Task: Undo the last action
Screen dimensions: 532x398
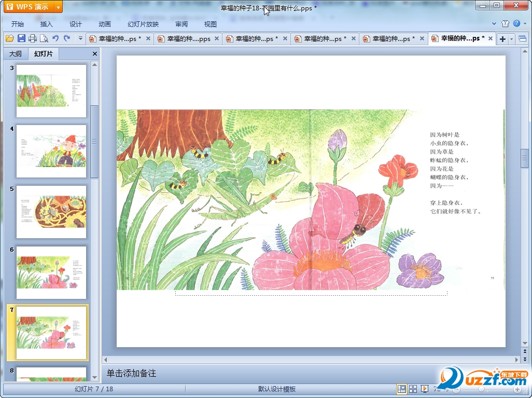Action: tap(55, 38)
